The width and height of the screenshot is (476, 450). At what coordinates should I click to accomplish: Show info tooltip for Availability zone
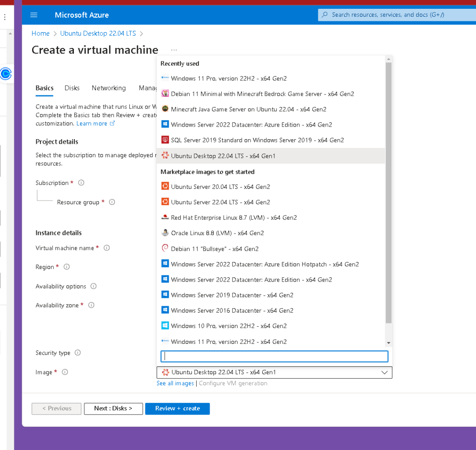[91, 305]
